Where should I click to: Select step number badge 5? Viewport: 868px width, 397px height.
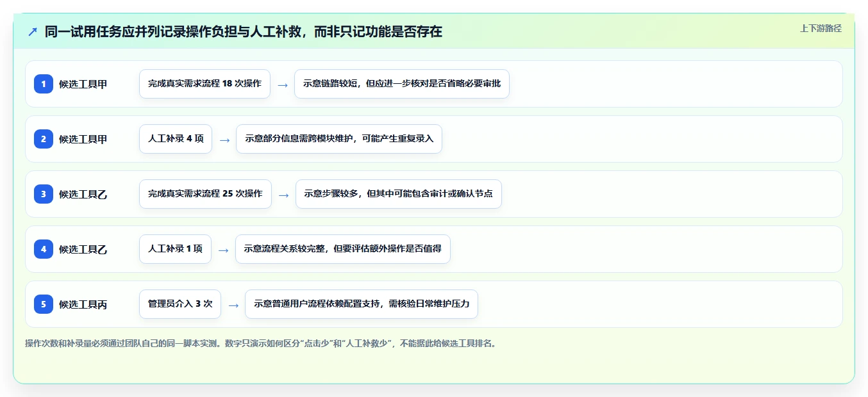pos(44,304)
